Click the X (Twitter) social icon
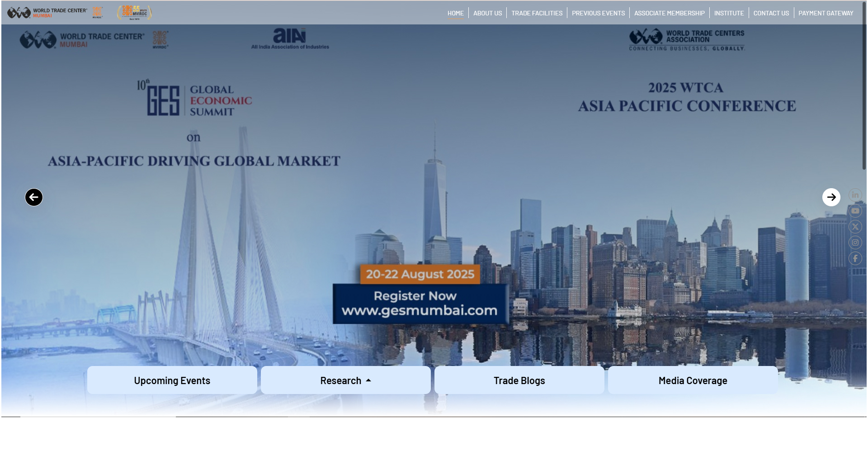Screen dimensions: 868x461 [x=855, y=227]
